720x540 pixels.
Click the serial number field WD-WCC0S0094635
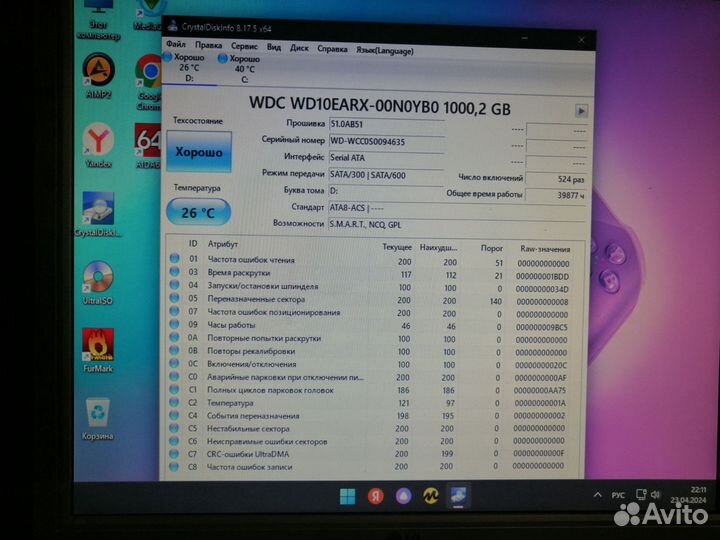point(386,141)
